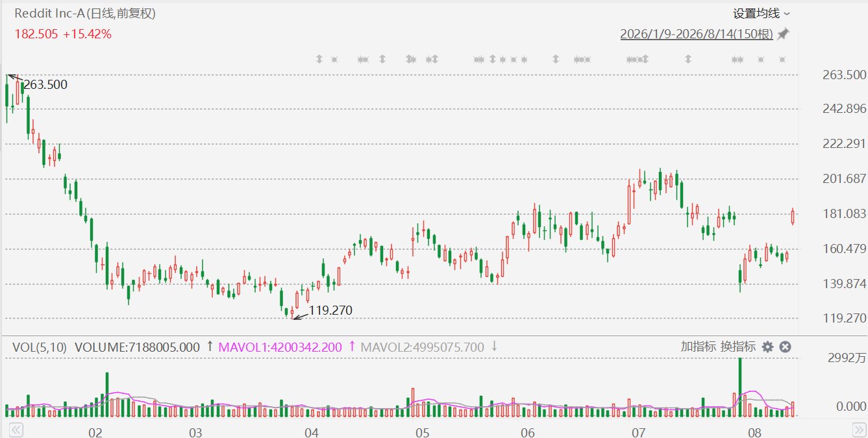Click the MAVOL1:4200342.200 readout
Image resolution: width=868 pixels, height=438 pixels.
282,347
